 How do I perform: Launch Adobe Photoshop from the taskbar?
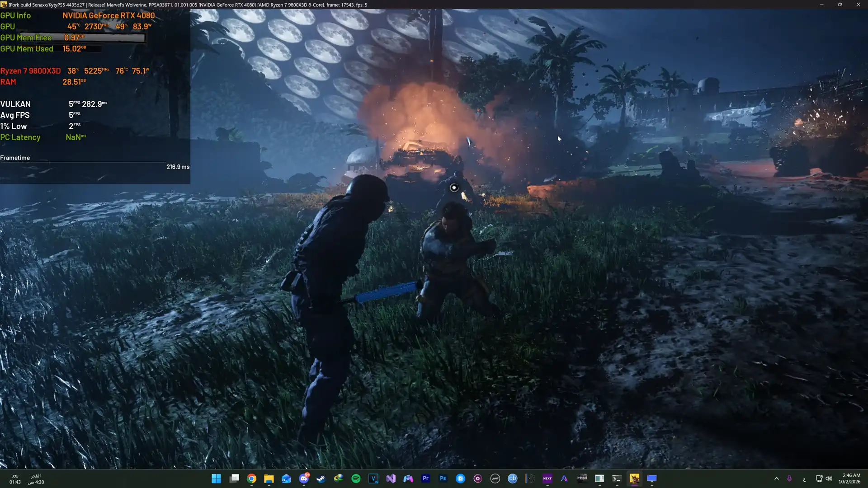pyautogui.click(x=443, y=479)
